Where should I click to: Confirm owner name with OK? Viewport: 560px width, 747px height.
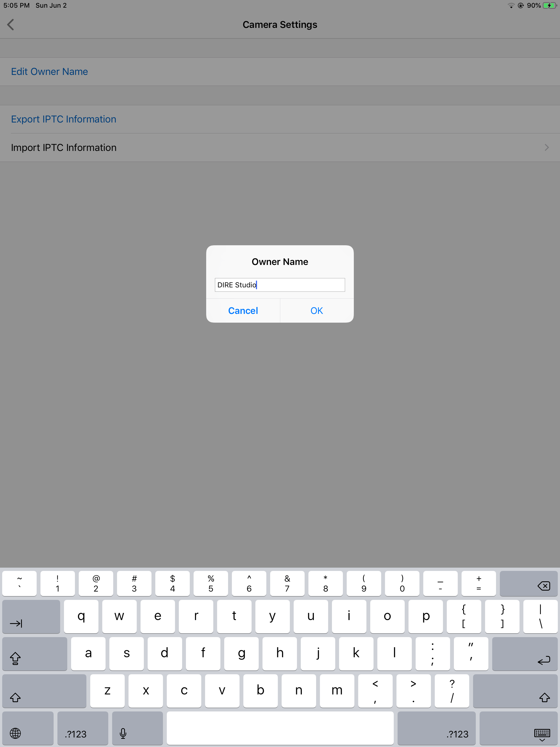pos(316,311)
